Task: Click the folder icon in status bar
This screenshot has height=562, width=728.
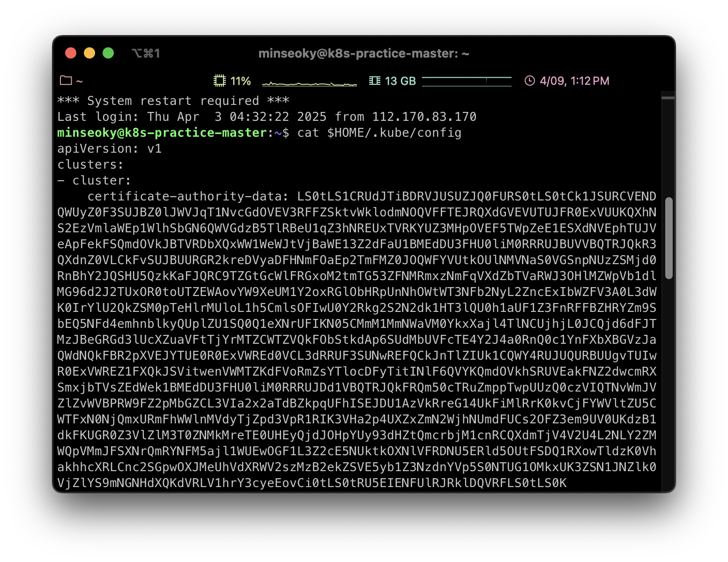Action: (66, 81)
